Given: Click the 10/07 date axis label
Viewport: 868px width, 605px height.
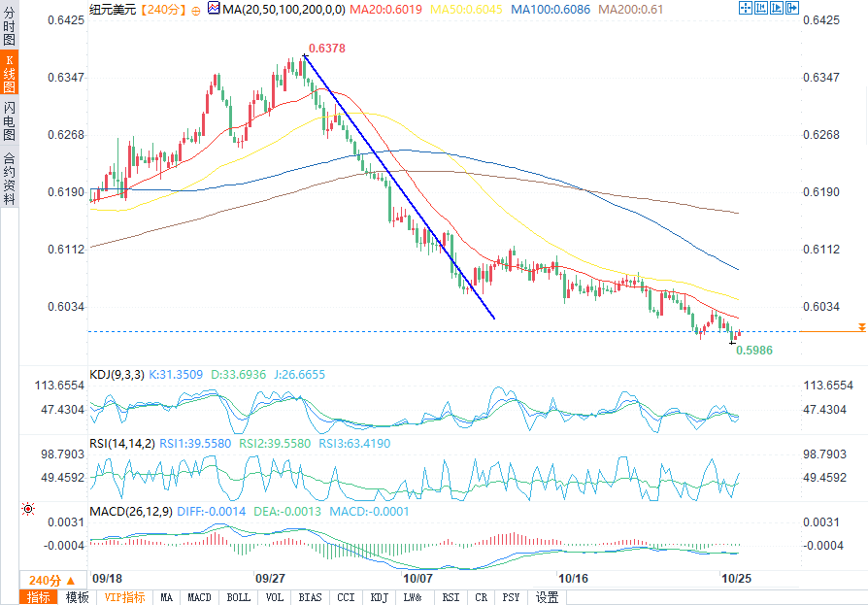Looking at the screenshot, I should pos(417,579).
